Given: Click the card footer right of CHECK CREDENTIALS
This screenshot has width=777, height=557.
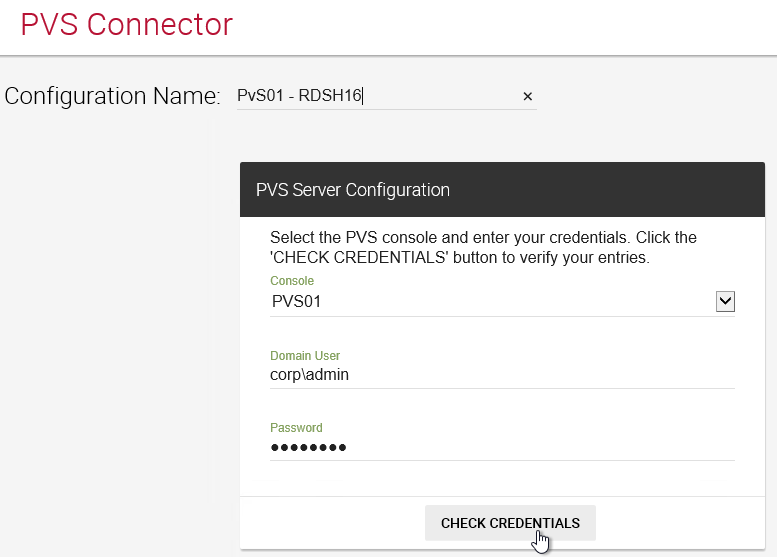Looking at the screenshot, I should point(680,523).
